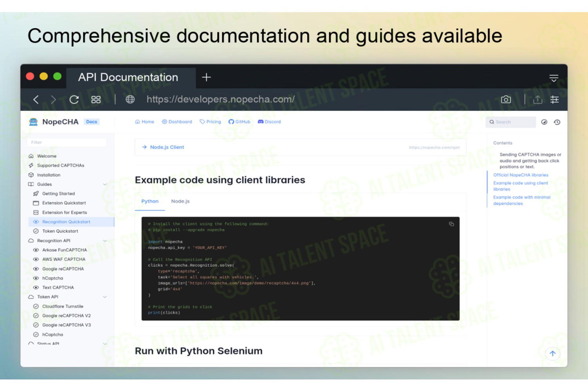Switch to the Node.js code tab
The width and height of the screenshot is (588, 392).
click(180, 201)
